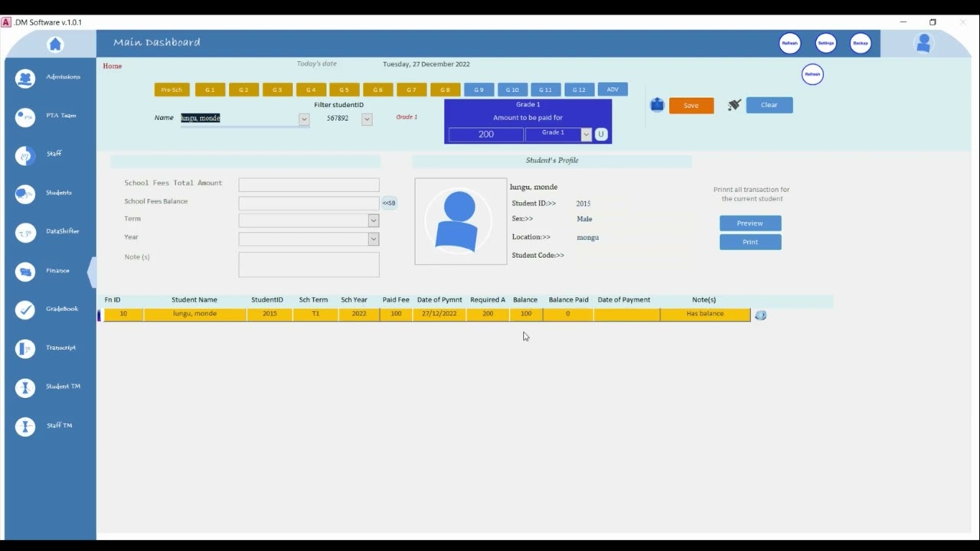Image resolution: width=980 pixels, height=551 pixels.
Task: Select the ADV tab
Action: point(612,90)
